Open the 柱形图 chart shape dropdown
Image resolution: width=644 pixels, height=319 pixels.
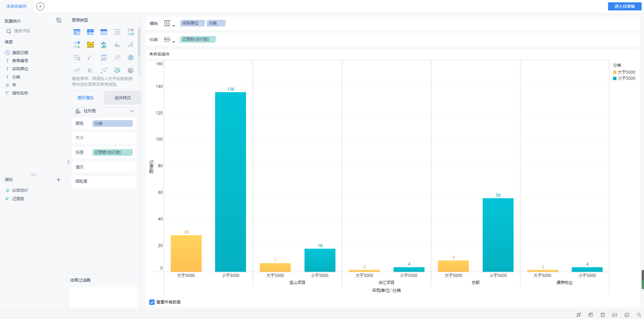(104, 111)
